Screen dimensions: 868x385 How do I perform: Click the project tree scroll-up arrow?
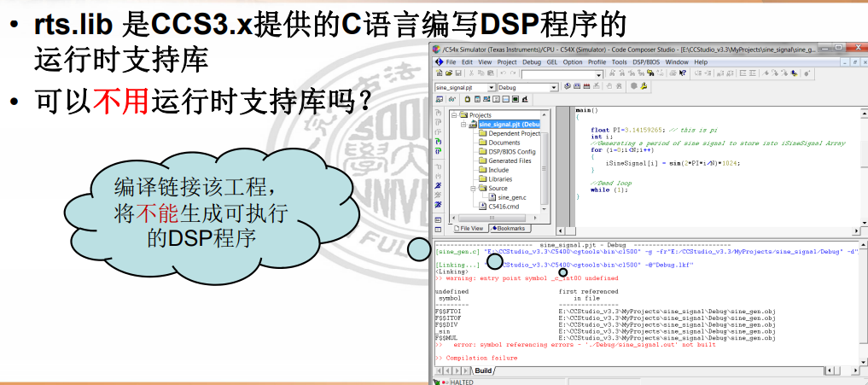tap(545, 114)
